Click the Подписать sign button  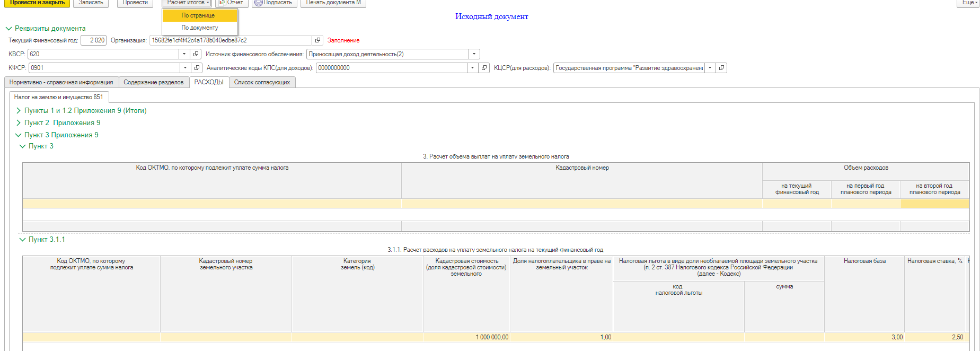(x=273, y=3)
